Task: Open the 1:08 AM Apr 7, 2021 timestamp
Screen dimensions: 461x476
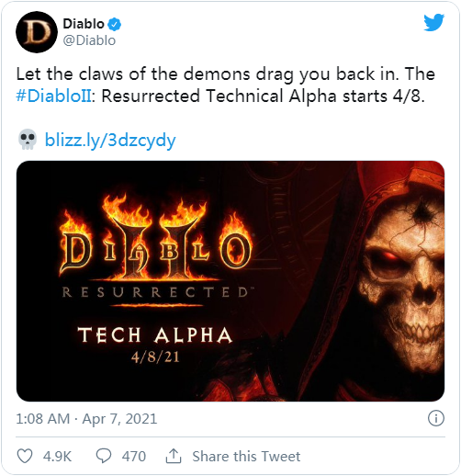Action: pos(86,419)
